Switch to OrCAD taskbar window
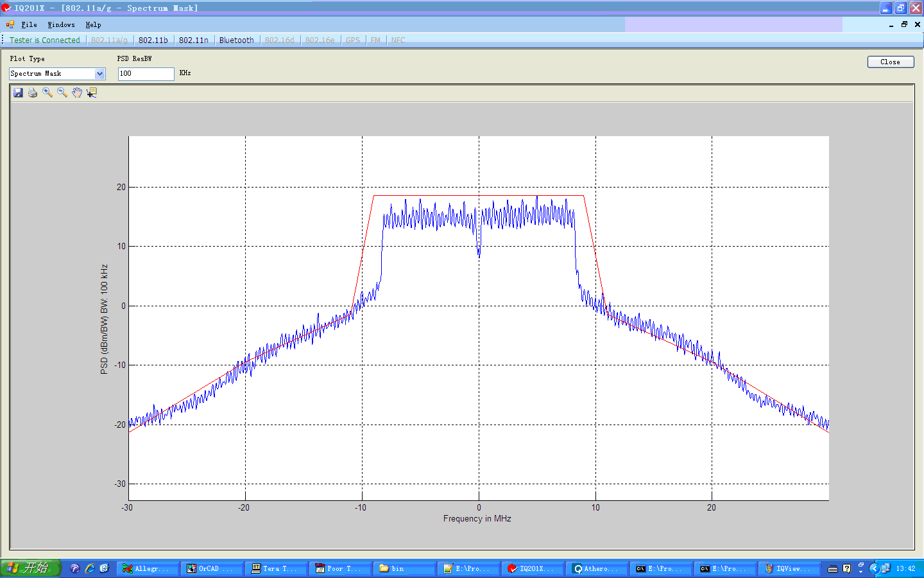924x578 pixels. coord(212,568)
